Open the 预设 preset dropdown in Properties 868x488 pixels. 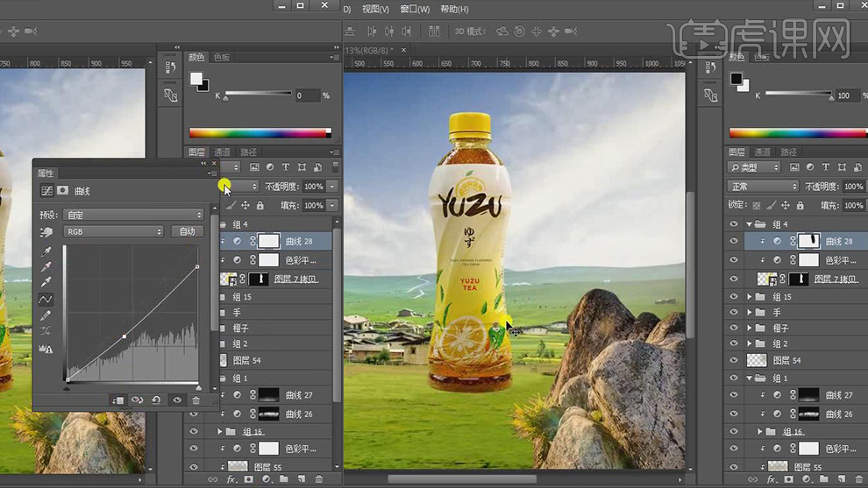click(133, 215)
